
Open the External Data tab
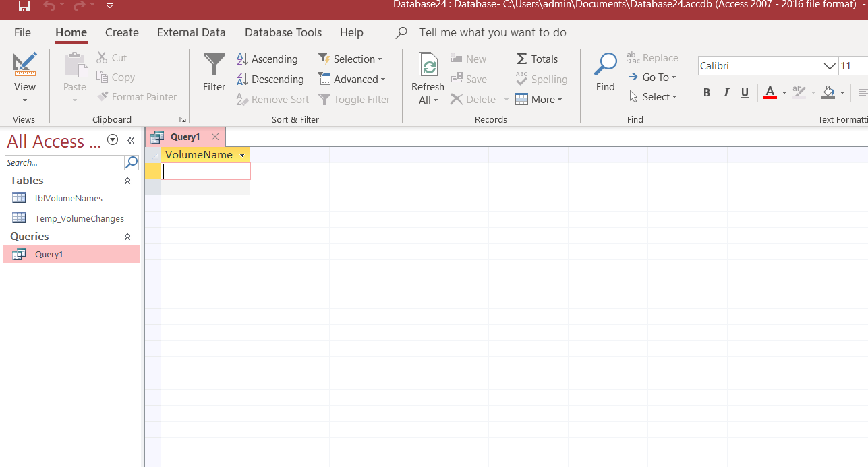(x=192, y=32)
